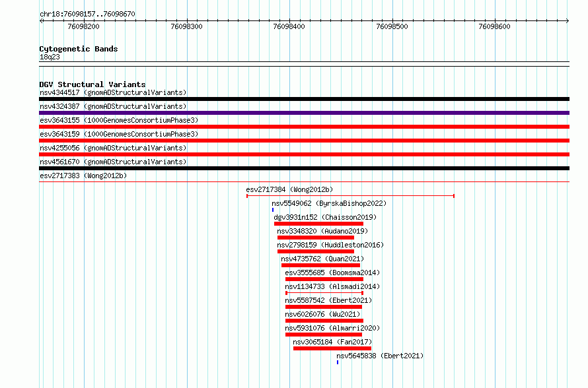This screenshot has width=588, height=388.
Task: Open esv3643159 1000Genomes variant label
Action: pyautogui.click(x=119, y=134)
